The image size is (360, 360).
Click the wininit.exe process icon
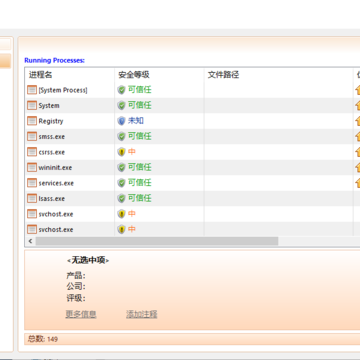click(32, 167)
